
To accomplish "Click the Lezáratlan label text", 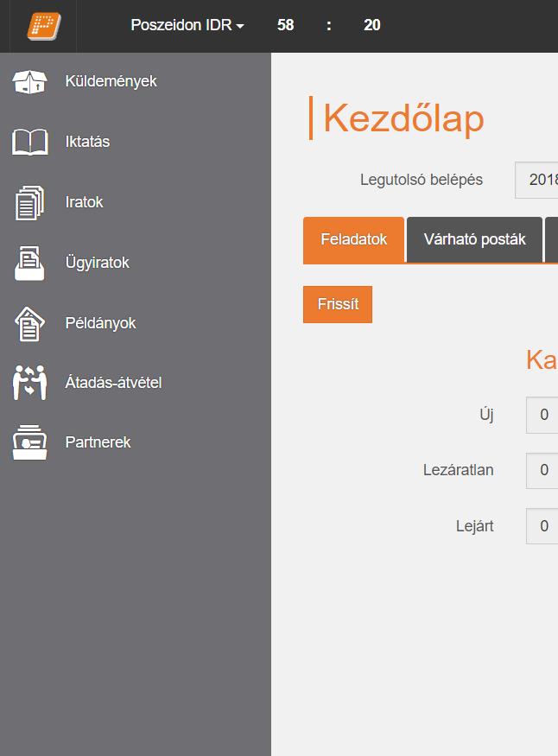I will coord(459,470).
